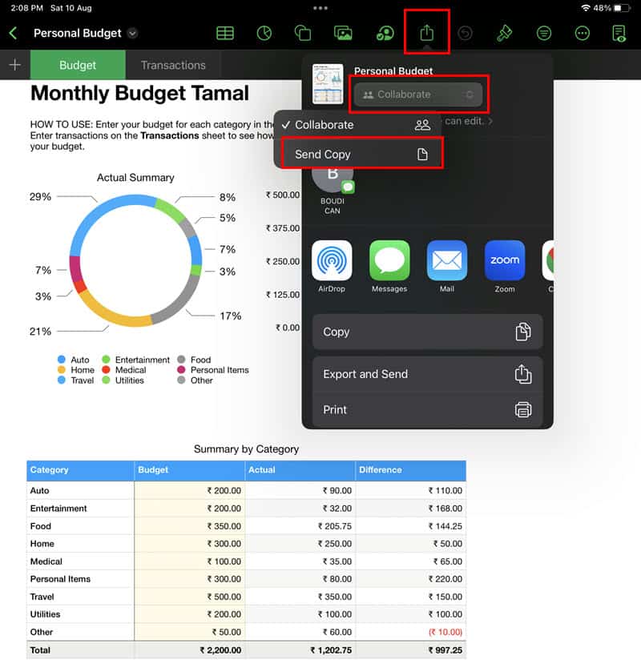Open the Collaborate mode dropdown
641x672 pixels.
click(x=417, y=95)
